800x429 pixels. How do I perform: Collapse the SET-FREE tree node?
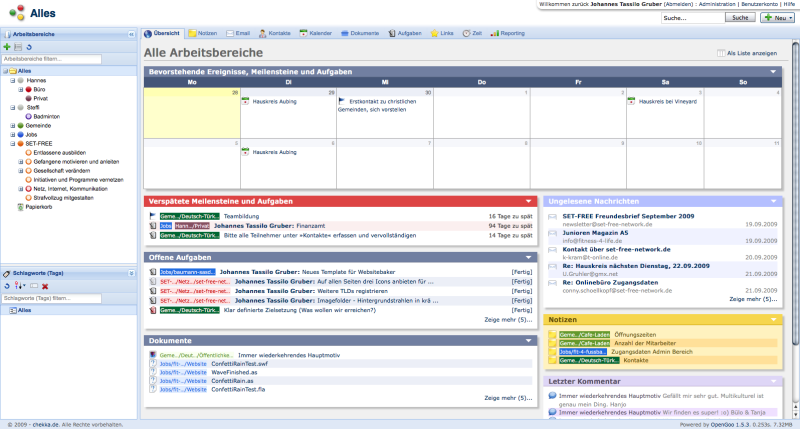pyautogui.click(x=11, y=143)
